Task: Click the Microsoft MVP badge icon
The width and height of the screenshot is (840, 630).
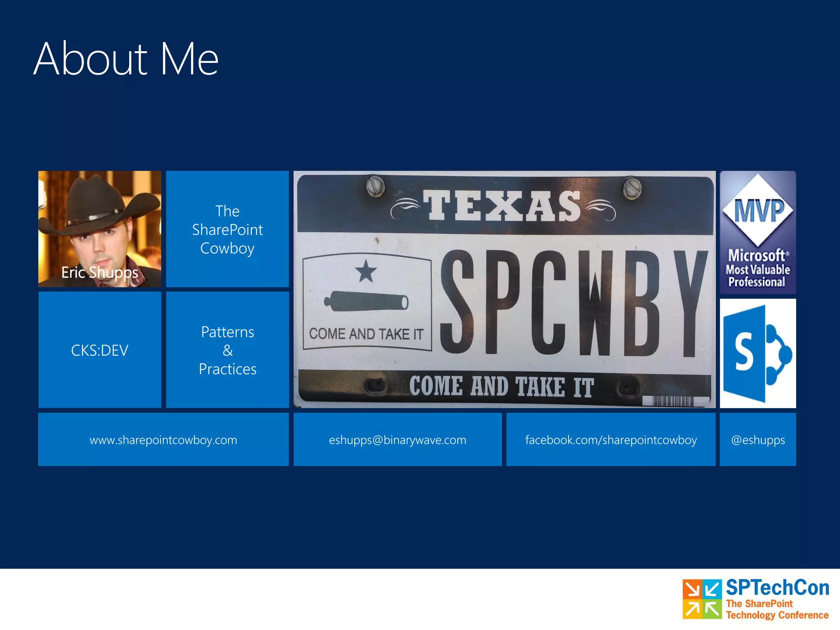Action: click(758, 232)
